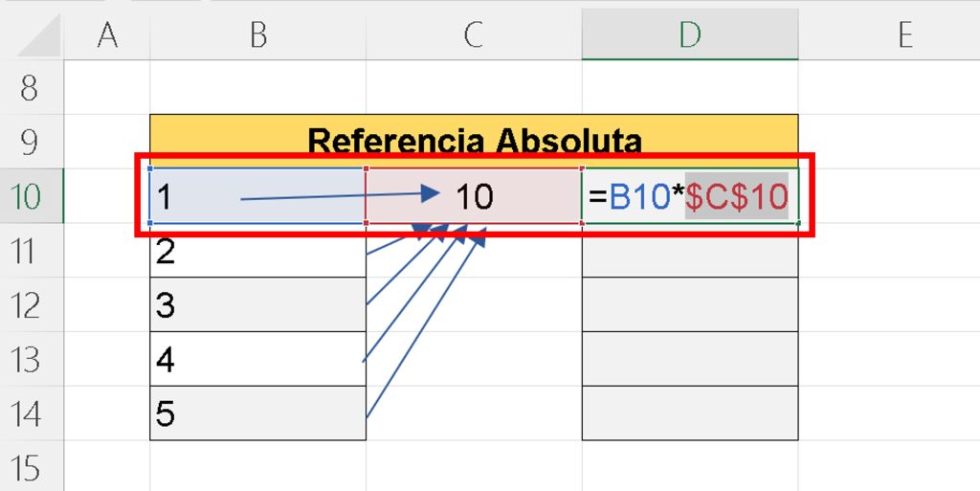The image size is (980, 491).
Task: Click cell B10 containing 1
Action: (258, 195)
